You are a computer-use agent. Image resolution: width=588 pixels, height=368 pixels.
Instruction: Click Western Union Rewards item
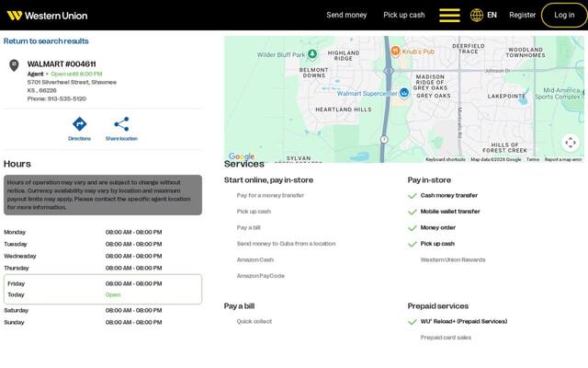pos(453,259)
